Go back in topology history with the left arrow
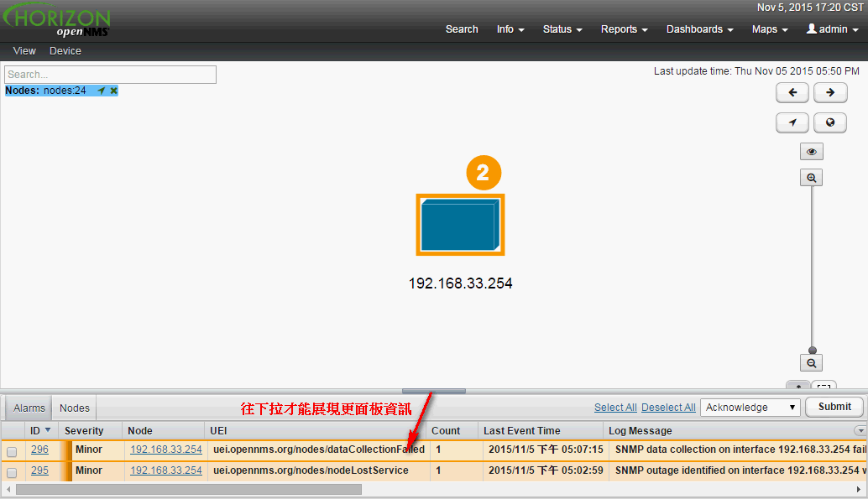Screen dimensions: 868x499 [792, 92]
